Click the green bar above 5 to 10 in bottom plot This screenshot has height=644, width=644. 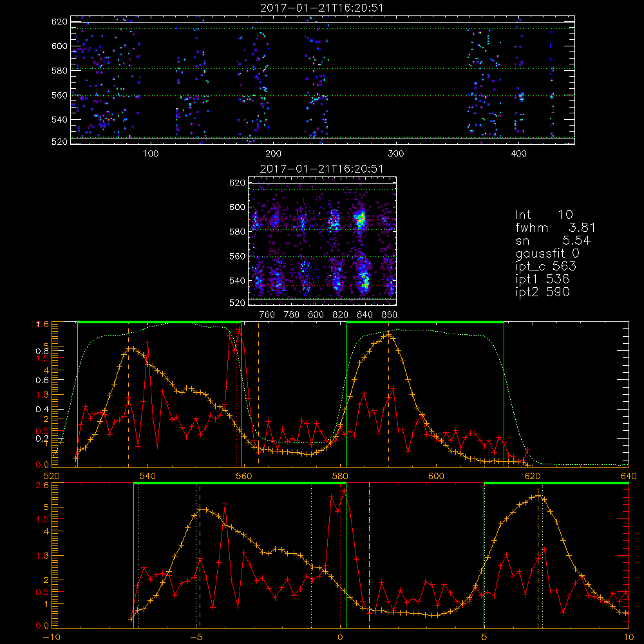[x=556, y=484]
